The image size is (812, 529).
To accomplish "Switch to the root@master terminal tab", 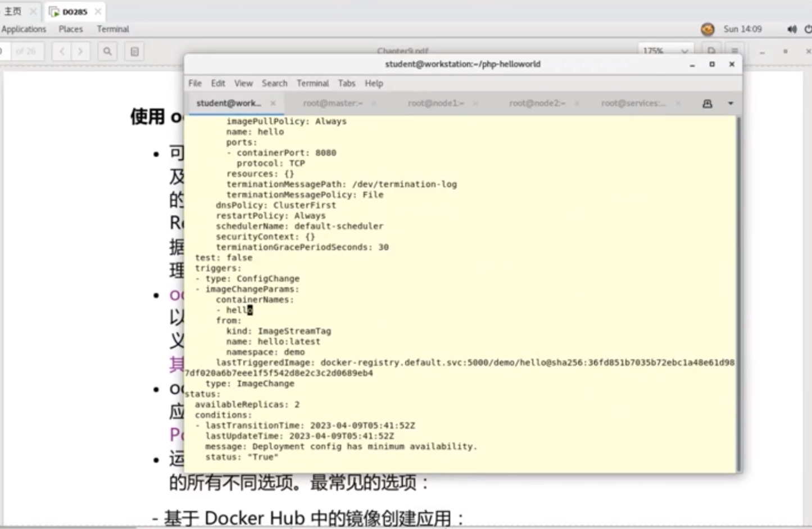I will pyautogui.click(x=333, y=103).
